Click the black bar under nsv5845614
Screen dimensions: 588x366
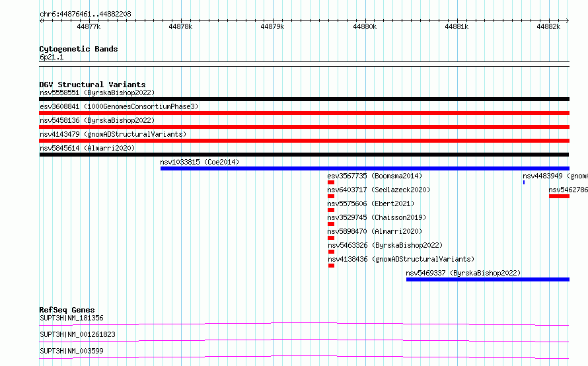[304, 155]
